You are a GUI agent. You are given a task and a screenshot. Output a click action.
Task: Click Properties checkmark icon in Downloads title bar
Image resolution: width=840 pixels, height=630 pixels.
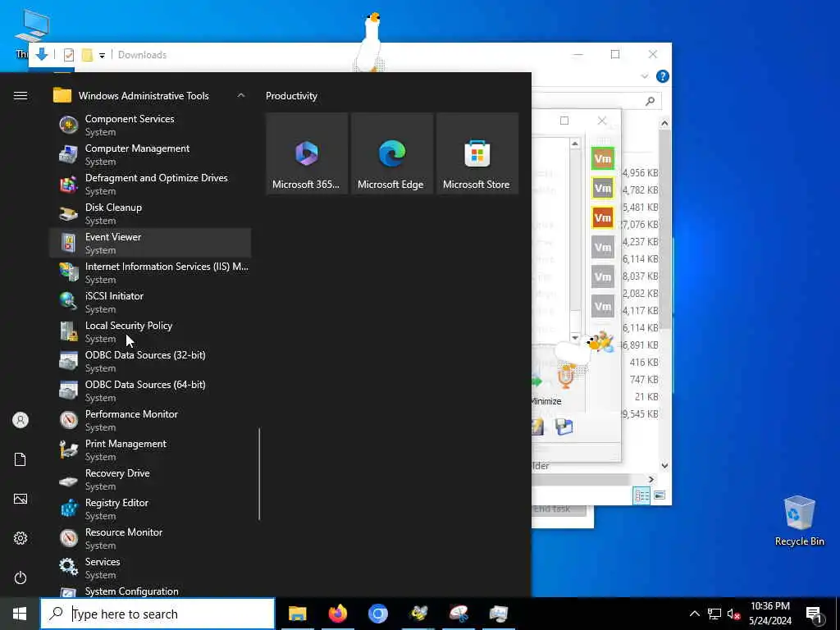[x=69, y=55]
